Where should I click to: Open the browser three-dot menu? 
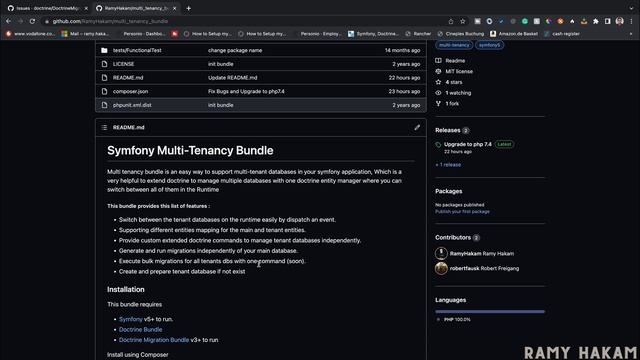(x=631, y=21)
